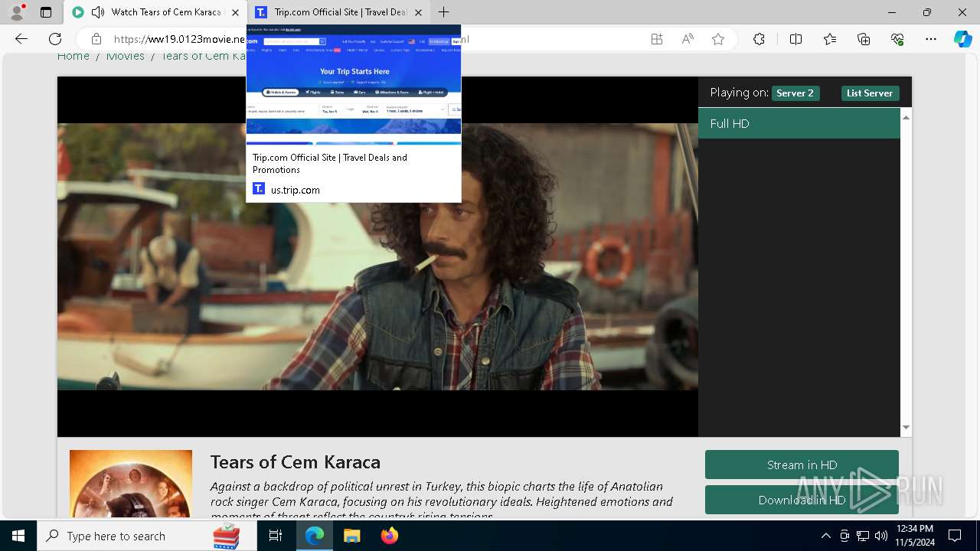Open the Windows Start menu
The height and width of the screenshot is (551, 980).
(x=18, y=536)
